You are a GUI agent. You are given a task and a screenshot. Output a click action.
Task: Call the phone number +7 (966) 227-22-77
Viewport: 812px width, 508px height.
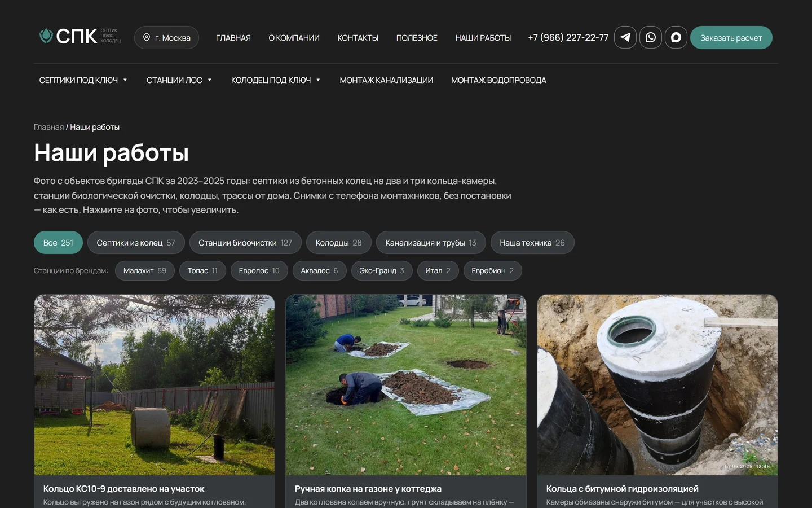pyautogui.click(x=568, y=37)
